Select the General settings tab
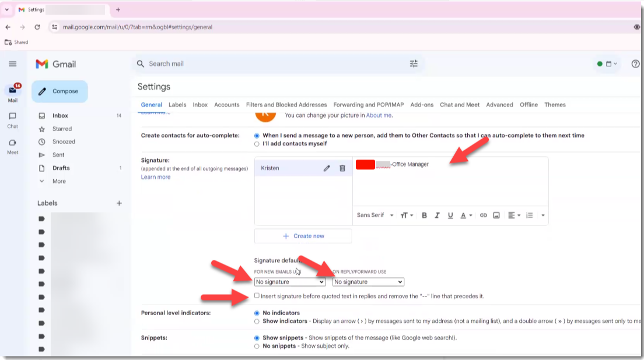Screen dimensions: 644x360 click(x=151, y=105)
